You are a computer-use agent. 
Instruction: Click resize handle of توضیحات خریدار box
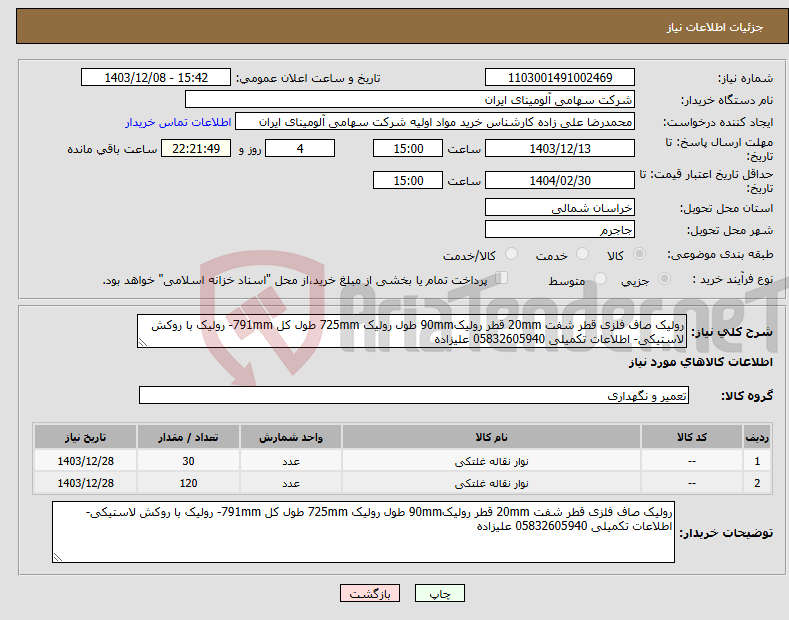[57, 557]
